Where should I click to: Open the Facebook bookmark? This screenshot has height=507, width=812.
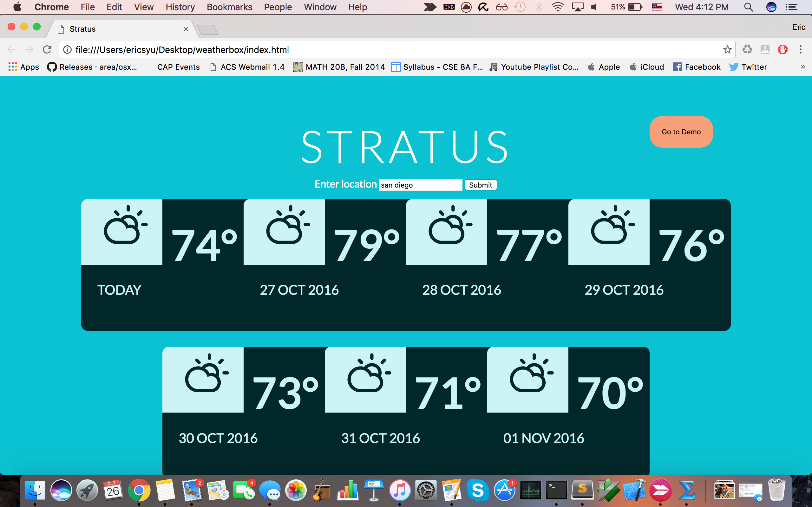697,67
